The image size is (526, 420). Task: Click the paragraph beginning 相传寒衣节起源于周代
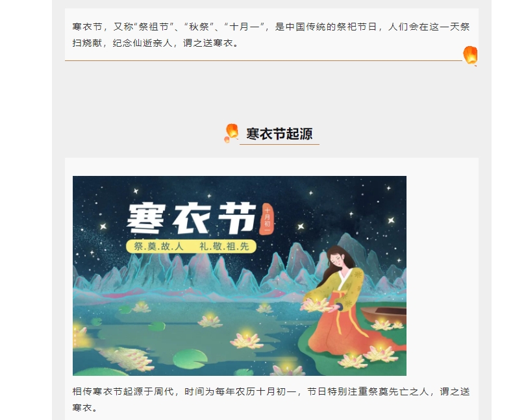271,399
